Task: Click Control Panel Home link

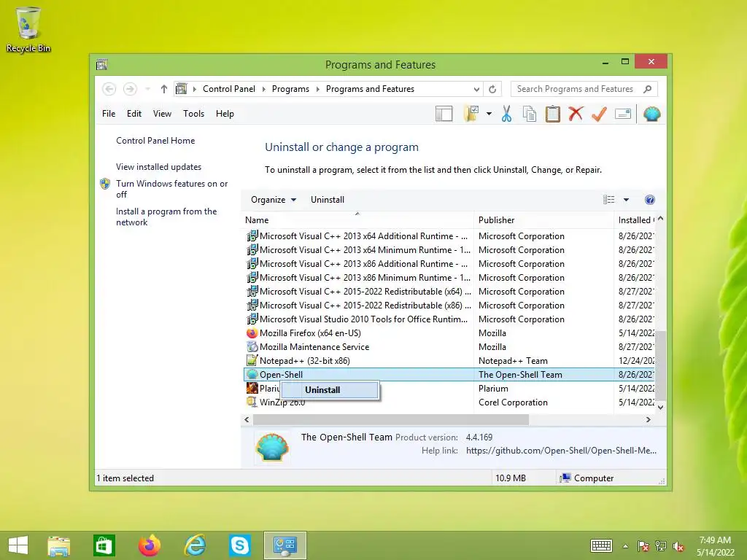Action: click(155, 141)
